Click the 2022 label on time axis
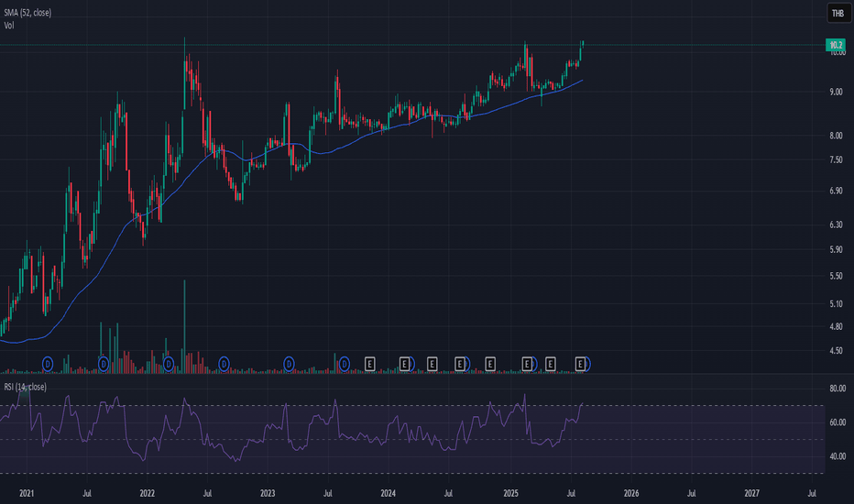The height and width of the screenshot is (504, 854). pos(147,493)
